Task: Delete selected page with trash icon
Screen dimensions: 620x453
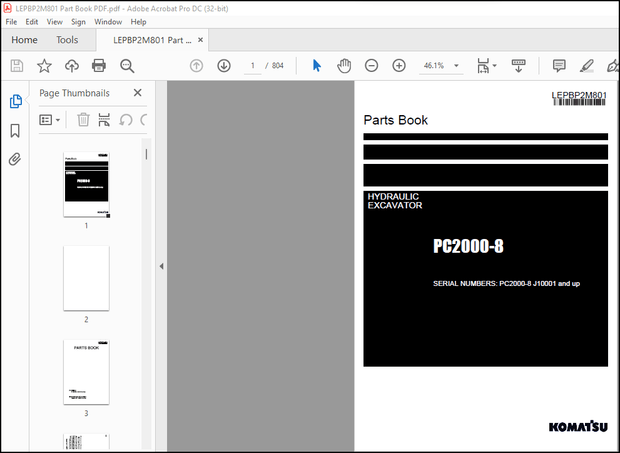Action: point(83,119)
